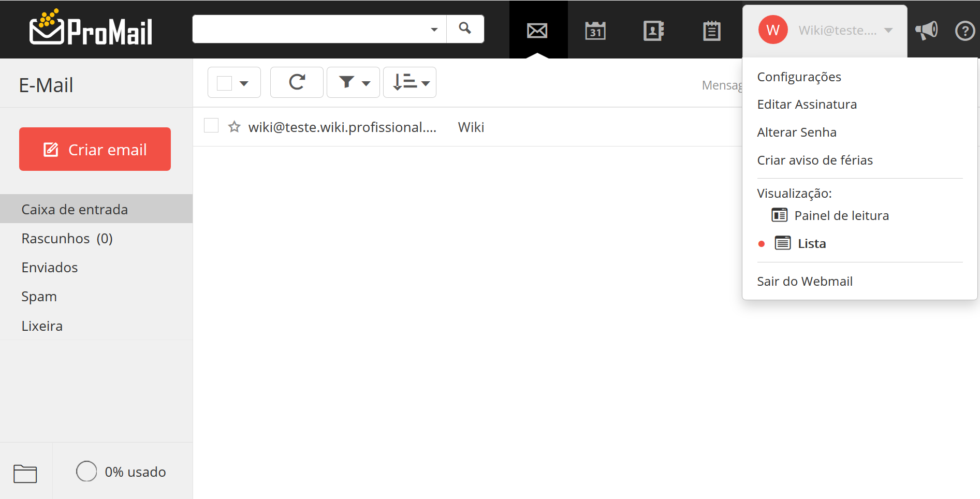Click the Criar email button
The width and height of the screenshot is (980, 499).
pyautogui.click(x=95, y=149)
